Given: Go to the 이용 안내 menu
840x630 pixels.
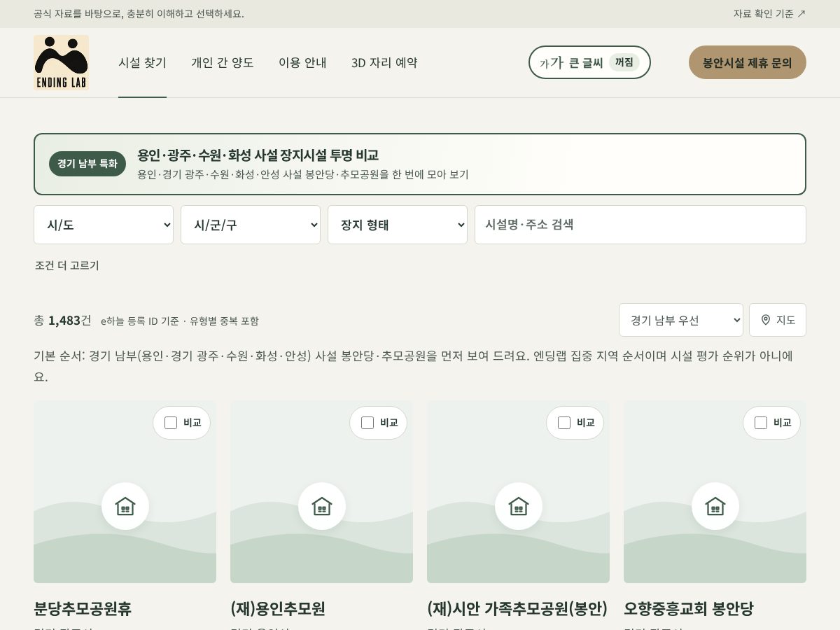Looking at the screenshot, I should [302, 62].
